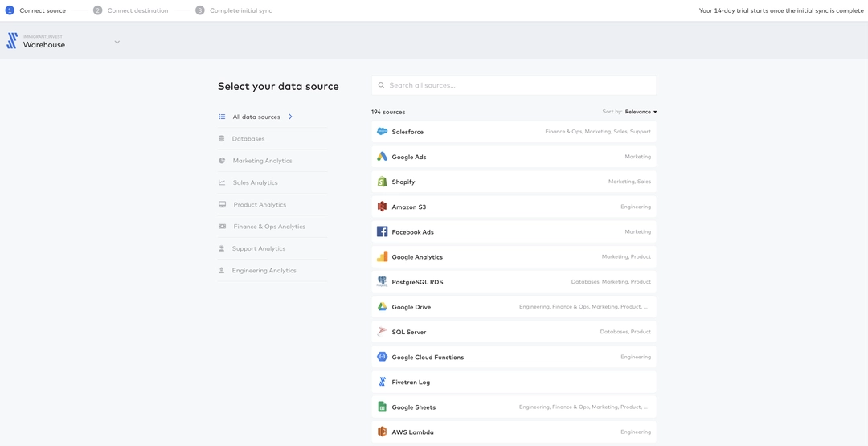This screenshot has height=446, width=868.
Task: Click Amazon S3's Engineering tag
Action: point(636,207)
